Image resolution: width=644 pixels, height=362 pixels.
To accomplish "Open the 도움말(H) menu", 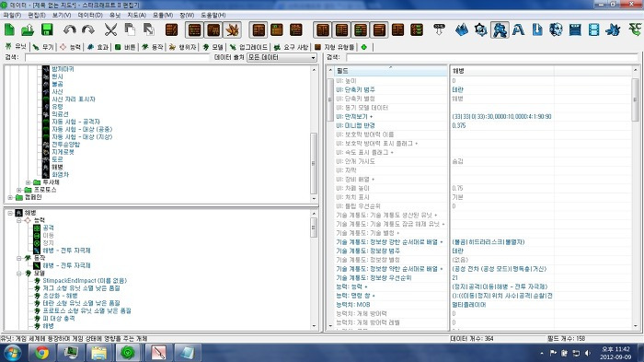I will coord(213,15).
